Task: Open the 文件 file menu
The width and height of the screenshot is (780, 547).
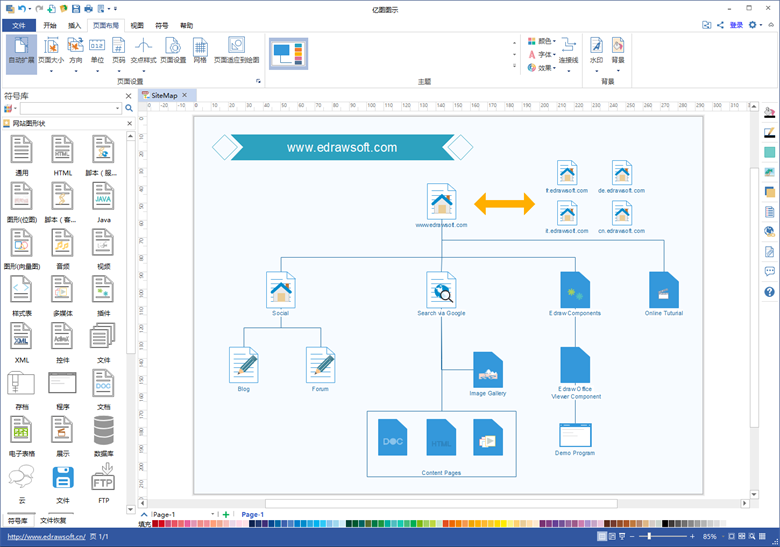Action: [x=19, y=25]
